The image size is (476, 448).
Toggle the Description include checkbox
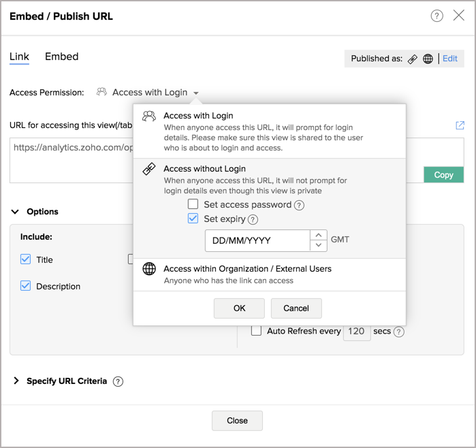(26, 286)
